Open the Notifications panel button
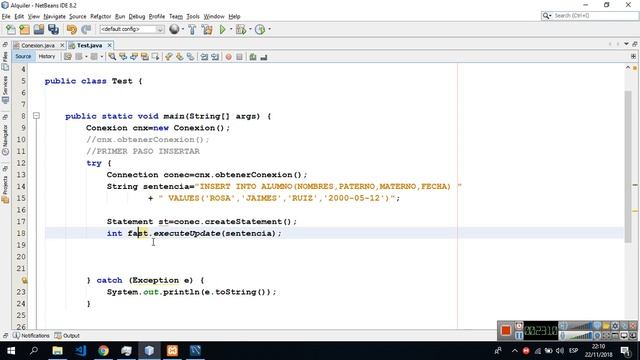 (x=31, y=336)
